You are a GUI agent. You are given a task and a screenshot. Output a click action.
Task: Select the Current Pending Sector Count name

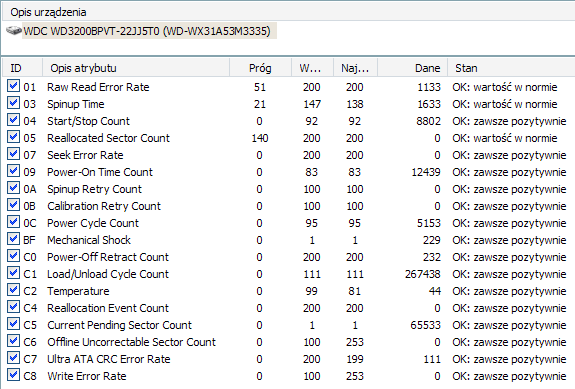[x=120, y=325]
